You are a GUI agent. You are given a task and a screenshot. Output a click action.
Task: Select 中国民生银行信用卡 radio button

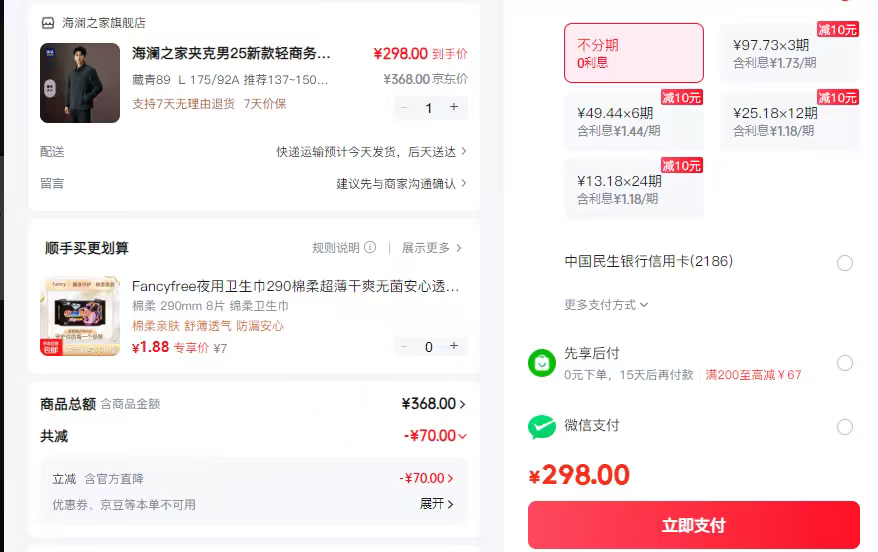(845, 263)
